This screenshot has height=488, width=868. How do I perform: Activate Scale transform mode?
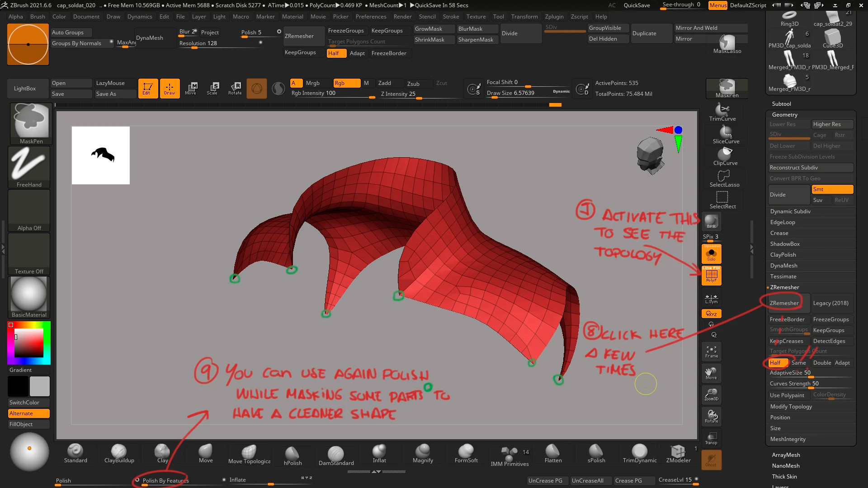pos(212,88)
